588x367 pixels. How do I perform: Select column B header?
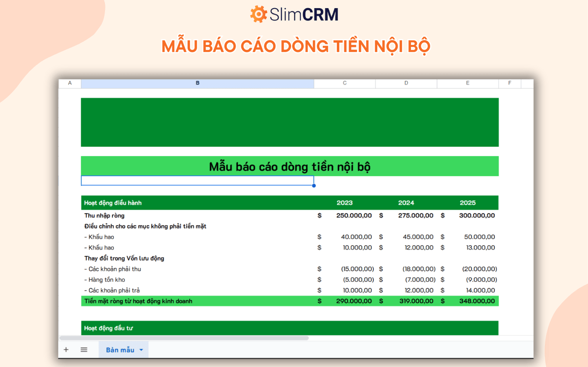pyautogui.click(x=198, y=83)
